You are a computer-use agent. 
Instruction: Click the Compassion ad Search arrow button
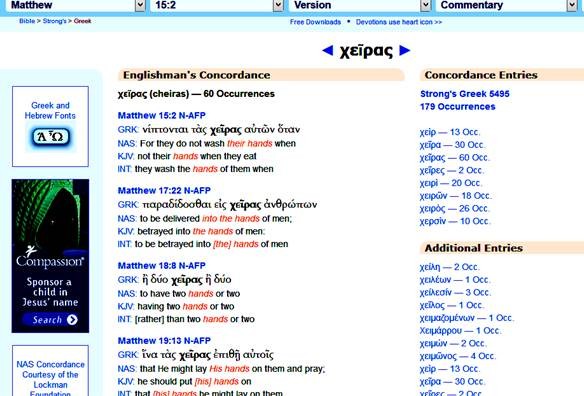(x=72, y=320)
